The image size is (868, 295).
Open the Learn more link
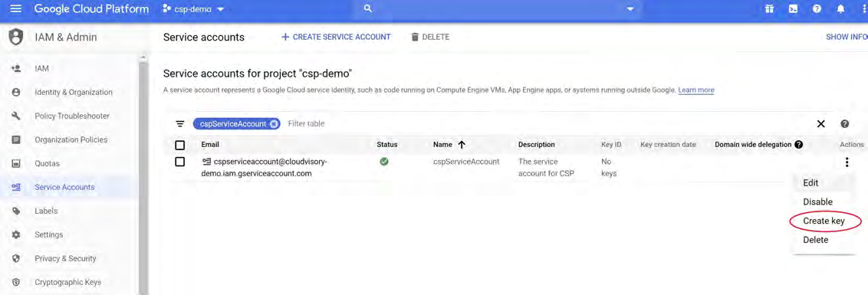[x=695, y=90]
